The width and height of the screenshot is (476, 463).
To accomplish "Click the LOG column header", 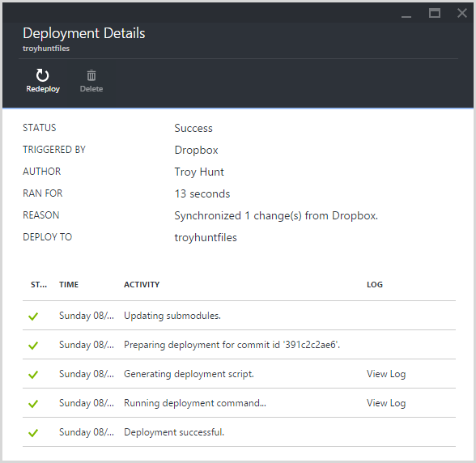I will pyautogui.click(x=375, y=284).
